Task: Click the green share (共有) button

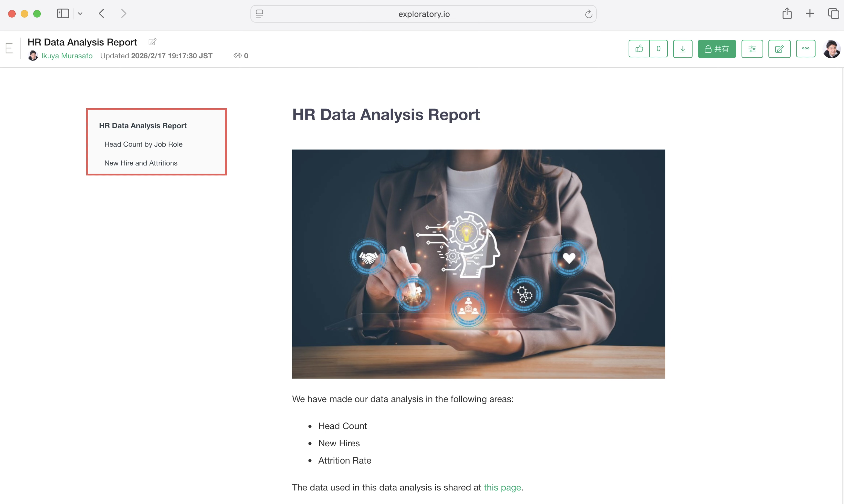Action: [717, 49]
